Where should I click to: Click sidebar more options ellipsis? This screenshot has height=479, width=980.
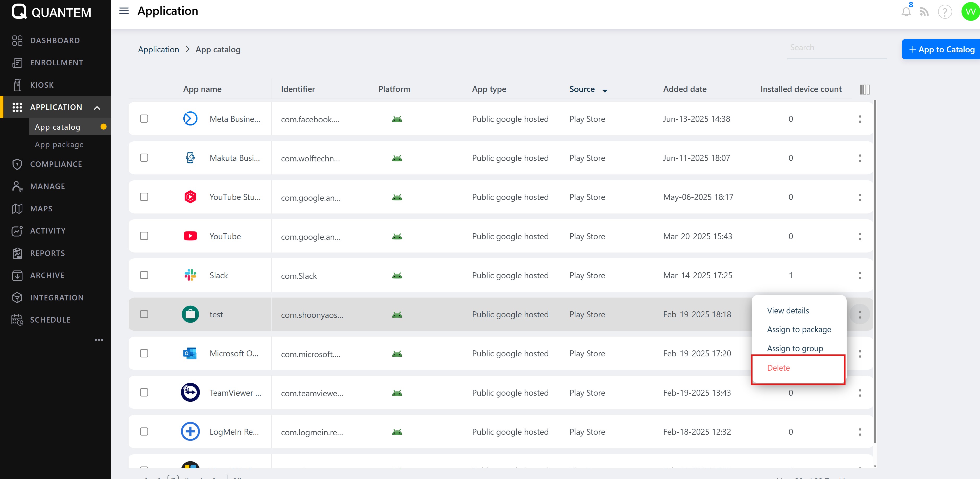click(x=98, y=340)
